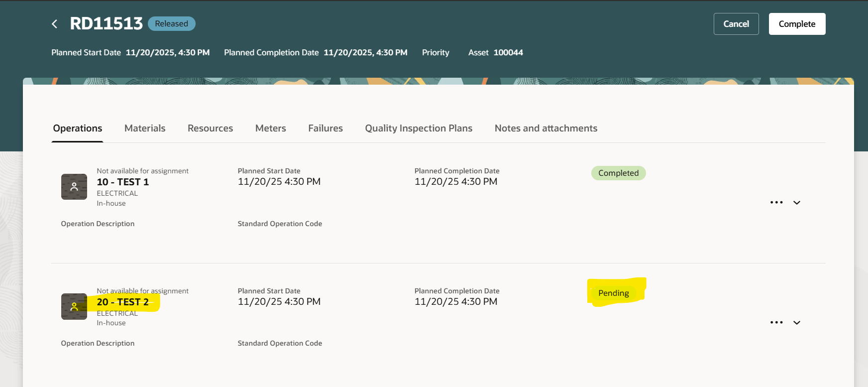Go to the Meters tab
This screenshot has width=868, height=387.
(x=270, y=129)
